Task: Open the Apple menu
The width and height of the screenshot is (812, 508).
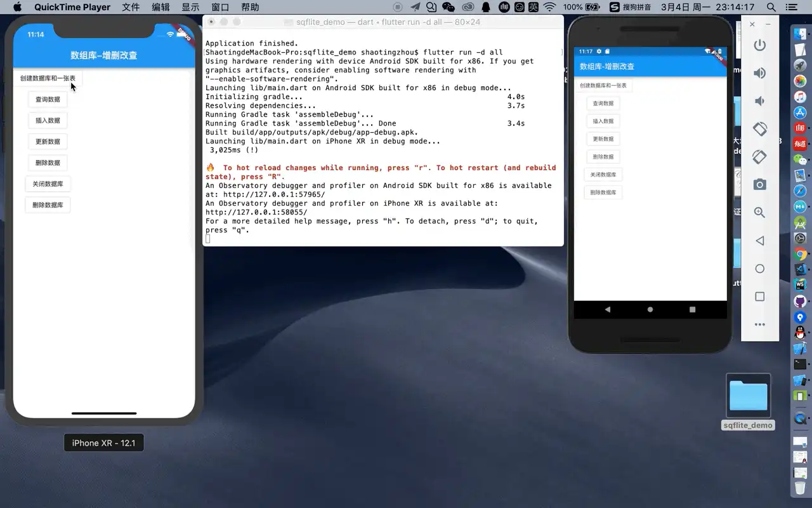Action: [x=17, y=7]
